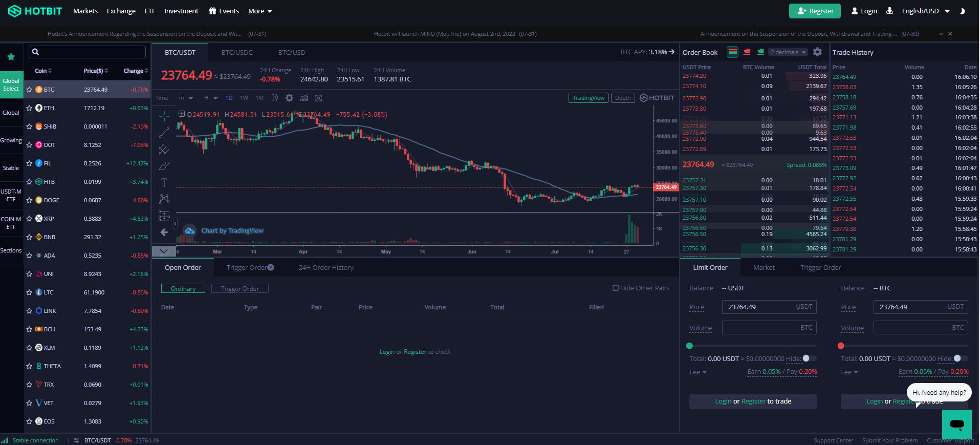Click the green Register button
980x445 pixels.
(815, 11)
